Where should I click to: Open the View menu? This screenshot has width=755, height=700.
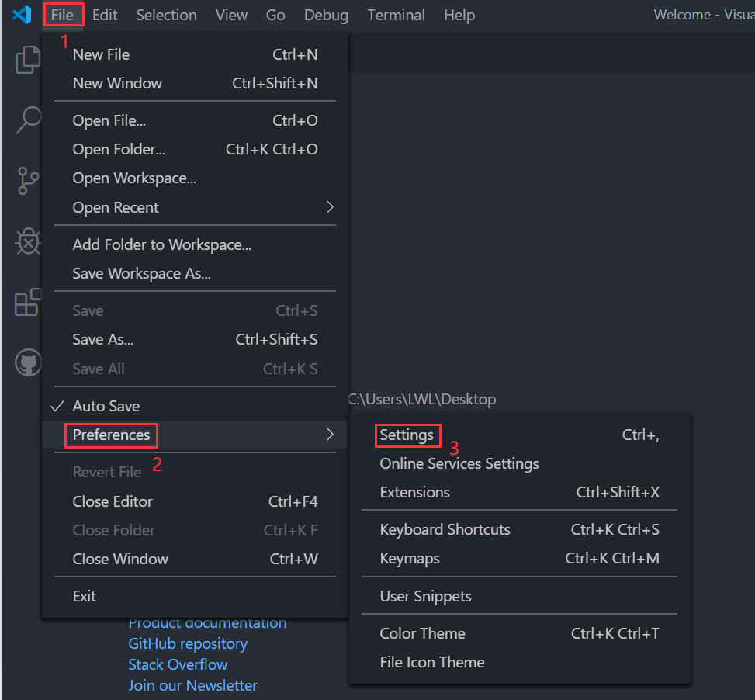tap(231, 15)
